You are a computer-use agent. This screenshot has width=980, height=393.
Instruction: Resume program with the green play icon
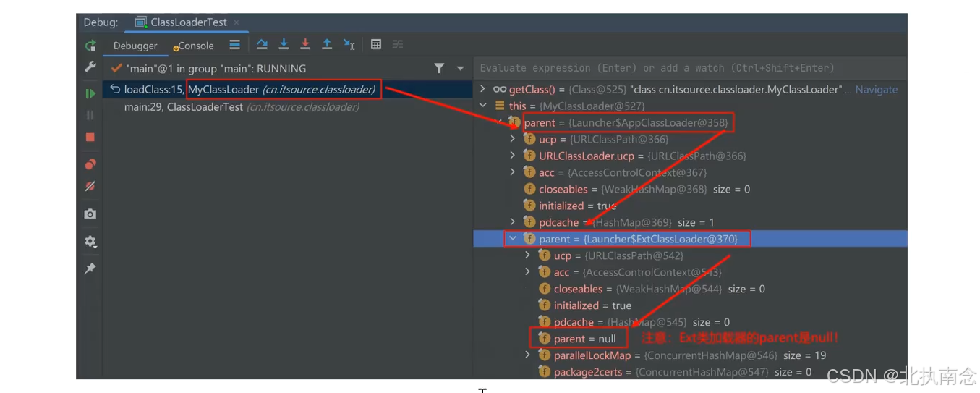90,93
